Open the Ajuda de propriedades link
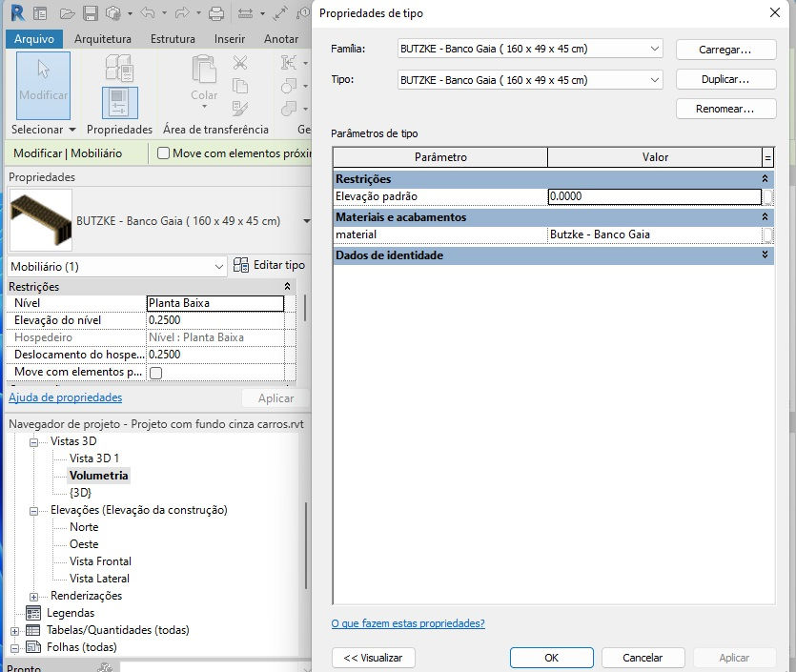 pos(65,397)
